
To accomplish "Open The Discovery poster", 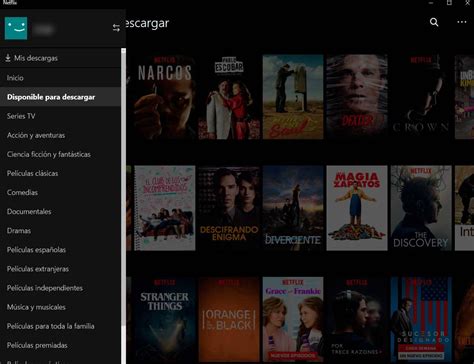I will pos(421,208).
